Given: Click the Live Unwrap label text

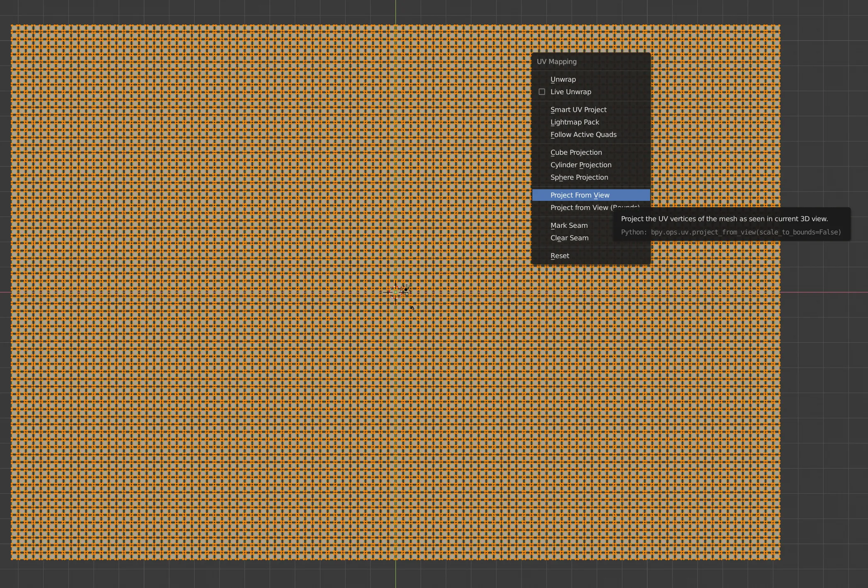Looking at the screenshot, I should pyautogui.click(x=571, y=92).
